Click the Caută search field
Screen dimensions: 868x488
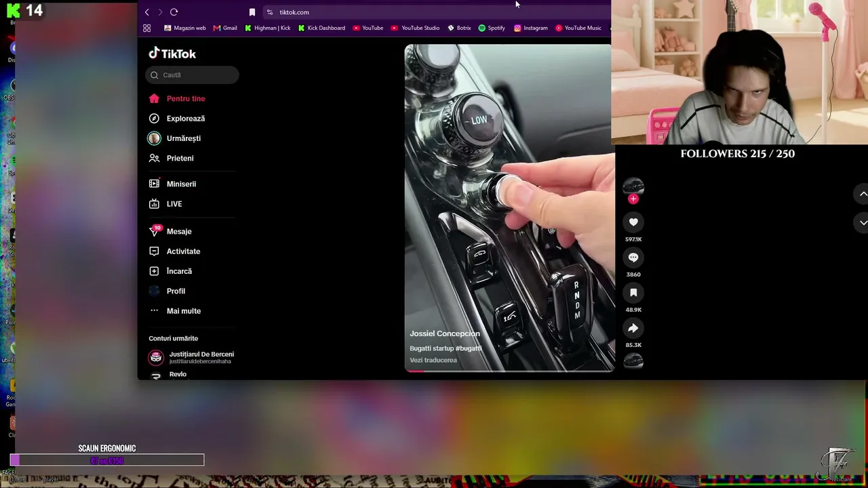point(192,75)
